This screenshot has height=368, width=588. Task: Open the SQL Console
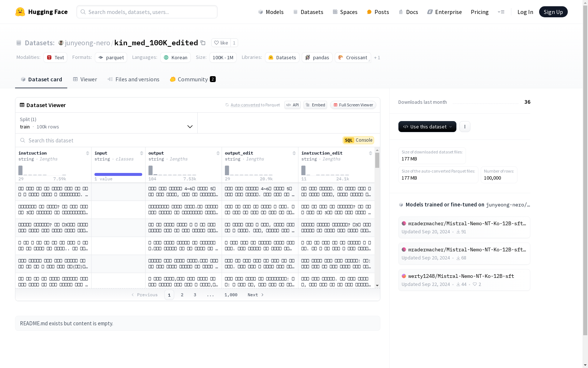358,140
